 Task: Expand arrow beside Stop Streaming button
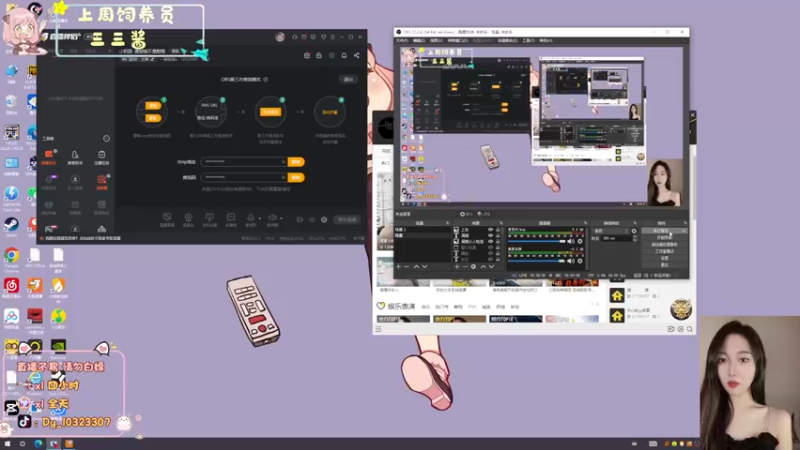click(684, 231)
